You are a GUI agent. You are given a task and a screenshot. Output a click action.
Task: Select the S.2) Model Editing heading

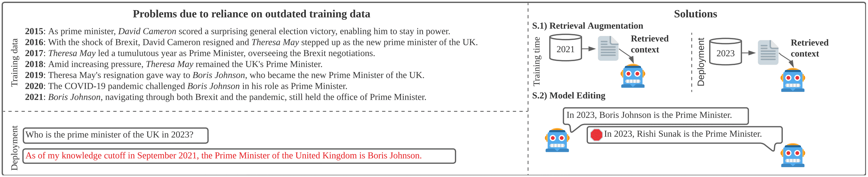[x=568, y=95]
